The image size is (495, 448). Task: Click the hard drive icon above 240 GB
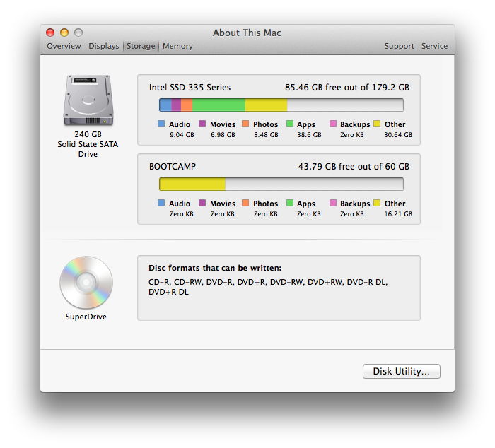point(88,100)
